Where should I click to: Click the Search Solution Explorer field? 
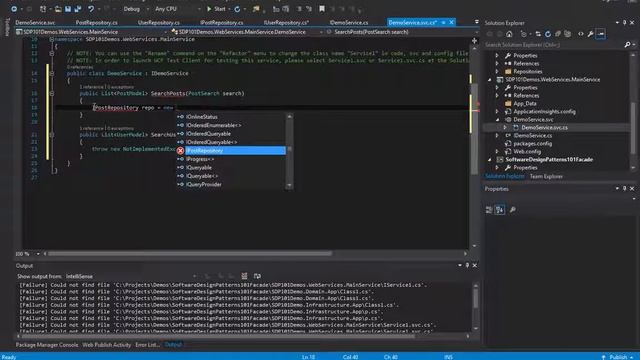(x=553, y=45)
